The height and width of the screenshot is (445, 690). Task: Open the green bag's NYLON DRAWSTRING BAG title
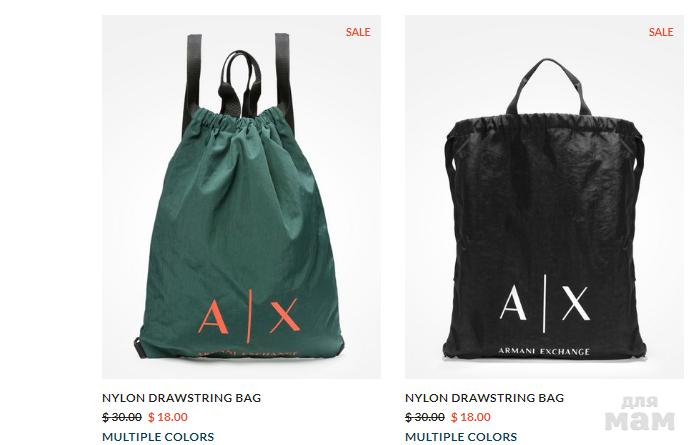click(x=181, y=398)
